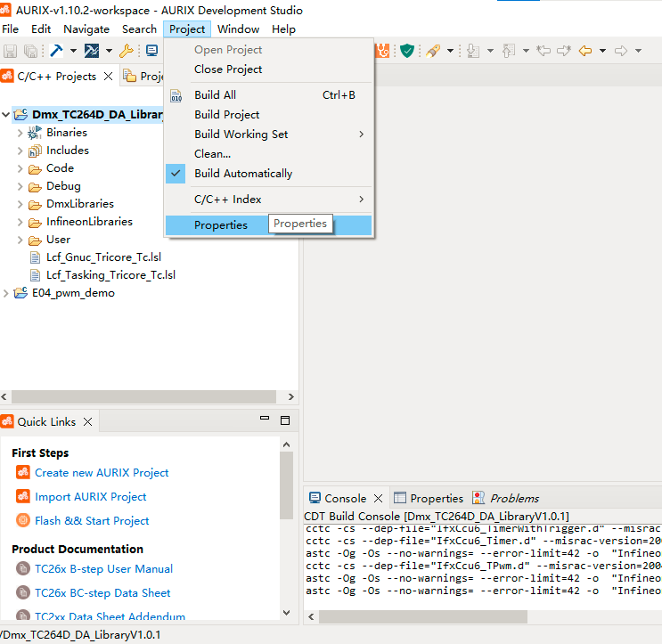Click the Save All toolbar icon
The width and height of the screenshot is (662, 644).
point(31,51)
